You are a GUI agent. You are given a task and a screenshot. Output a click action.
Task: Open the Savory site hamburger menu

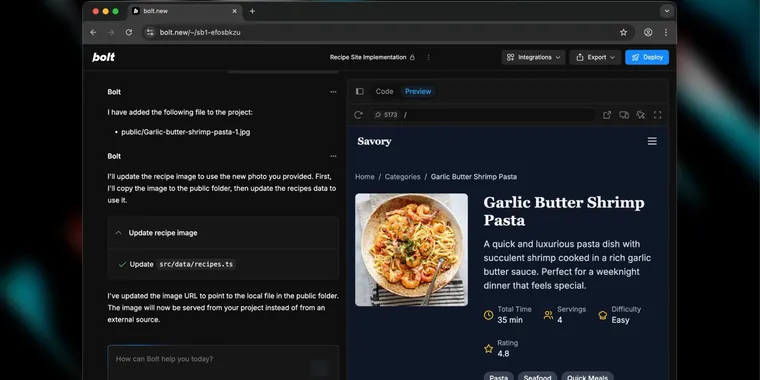coord(652,141)
